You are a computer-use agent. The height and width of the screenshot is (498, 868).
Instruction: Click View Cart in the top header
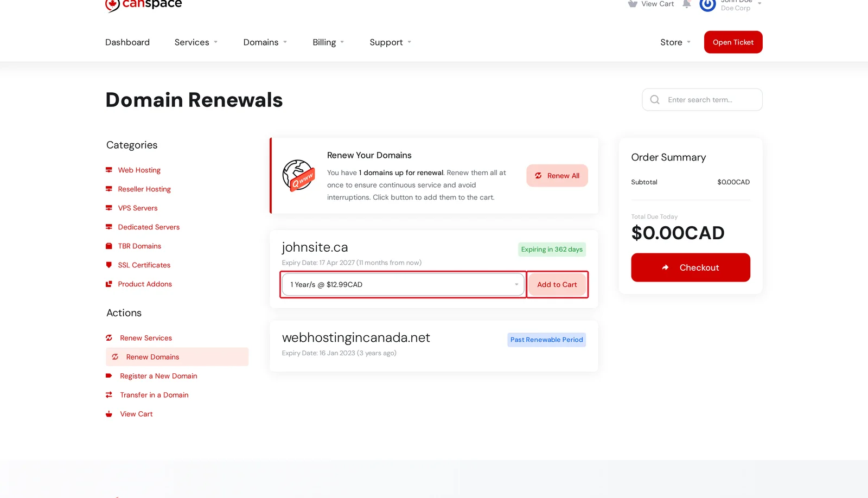[658, 4]
